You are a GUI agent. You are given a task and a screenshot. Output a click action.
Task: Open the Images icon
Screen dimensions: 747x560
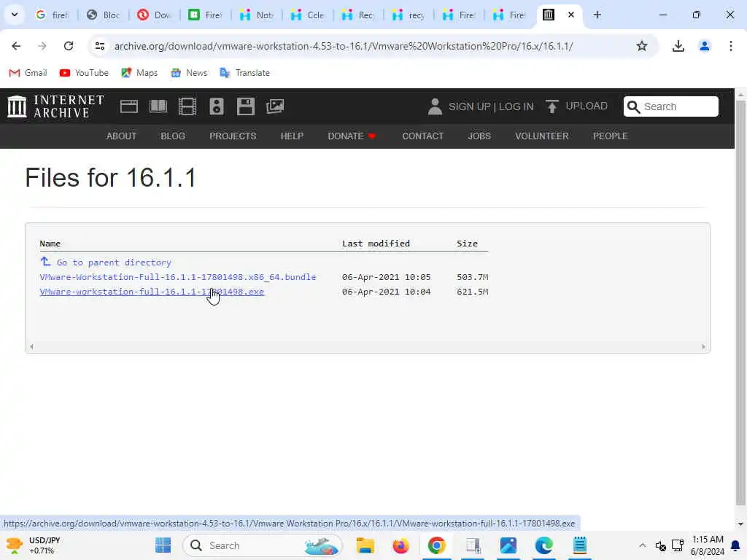tap(275, 106)
